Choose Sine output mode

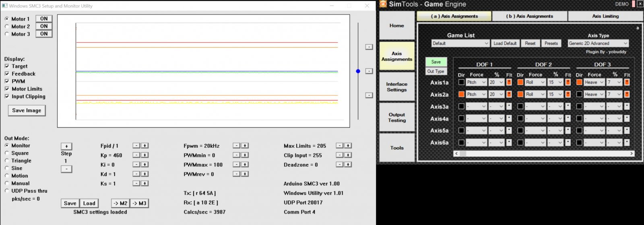point(7,168)
